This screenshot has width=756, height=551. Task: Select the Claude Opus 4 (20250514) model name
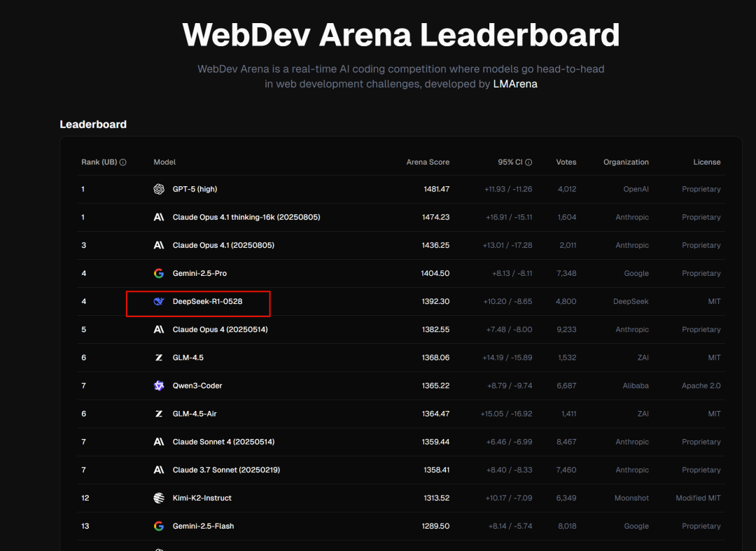[x=220, y=329]
